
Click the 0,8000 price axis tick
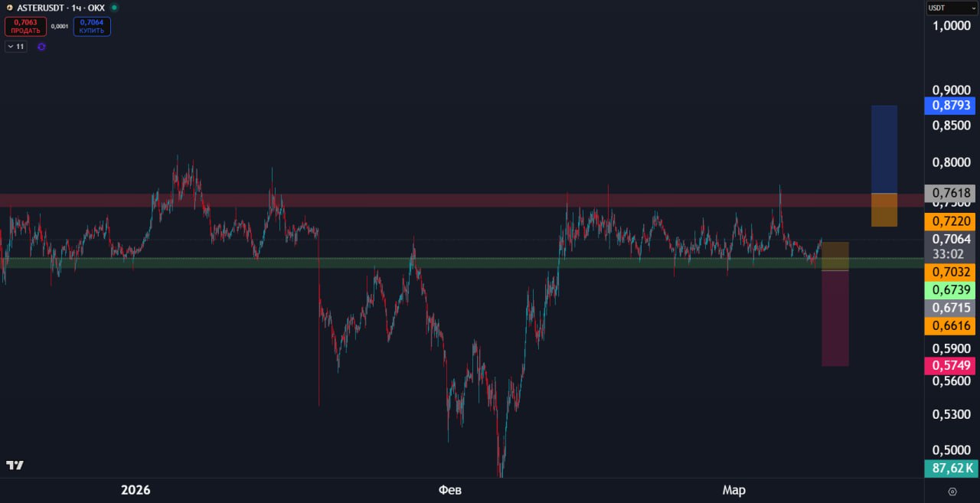pos(950,162)
